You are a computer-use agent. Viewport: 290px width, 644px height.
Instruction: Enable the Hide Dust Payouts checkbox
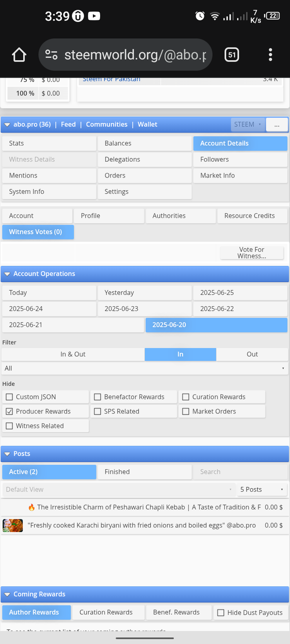coord(221,613)
